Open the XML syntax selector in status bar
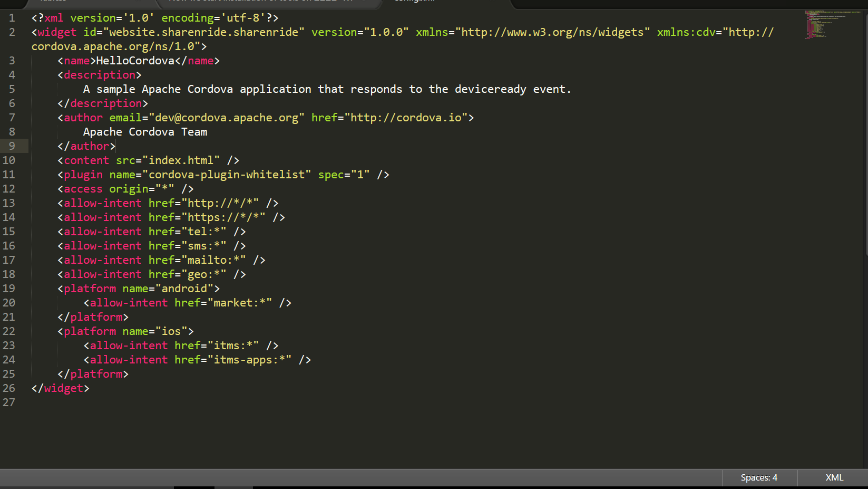The width and height of the screenshot is (868, 489). pyautogui.click(x=834, y=477)
